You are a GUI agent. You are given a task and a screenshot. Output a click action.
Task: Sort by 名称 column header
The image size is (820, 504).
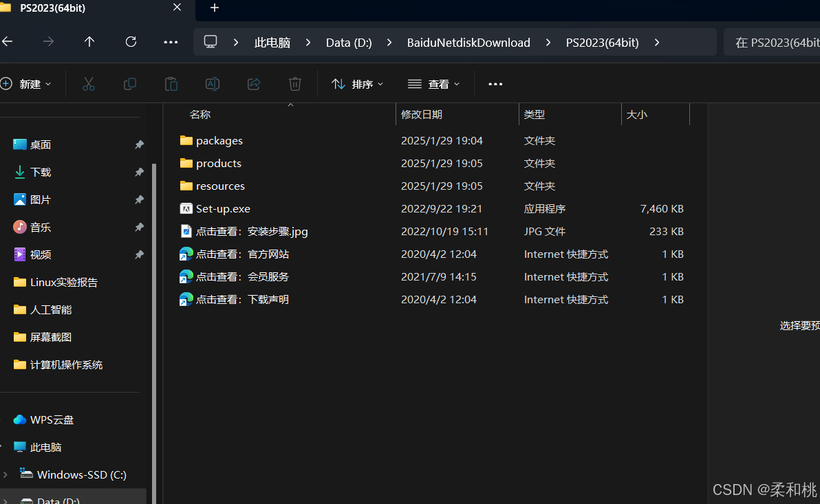point(199,115)
